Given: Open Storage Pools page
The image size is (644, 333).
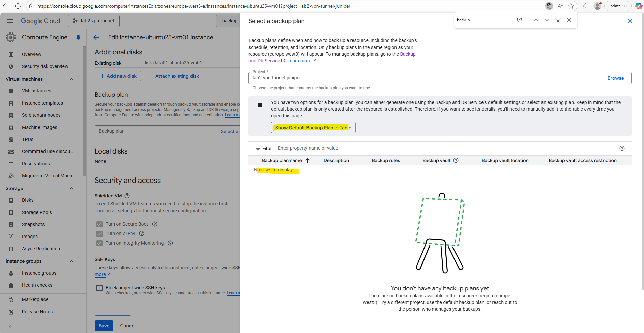Looking at the screenshot, I should 37,212.
